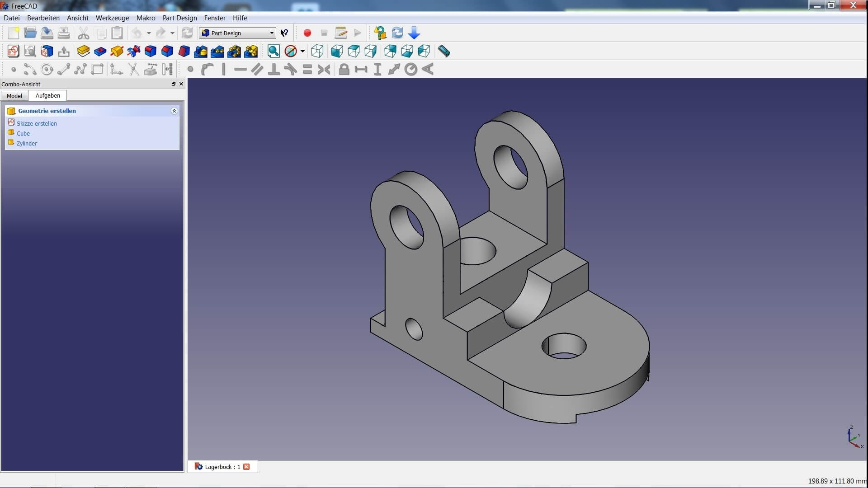Screen dimensions: 868x488
Task: Select the Zylinder item in model tree
Action: point(26,143)
